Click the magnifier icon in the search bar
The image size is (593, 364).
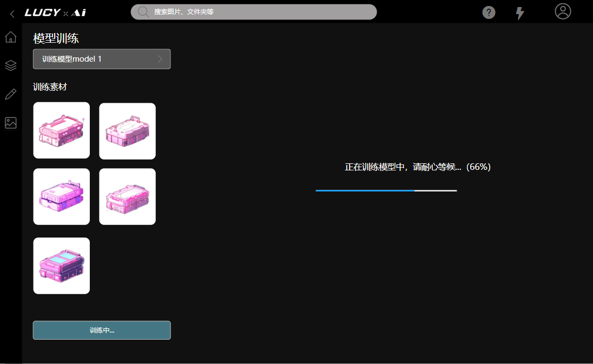pyautogui.click(x=143, y=12)
